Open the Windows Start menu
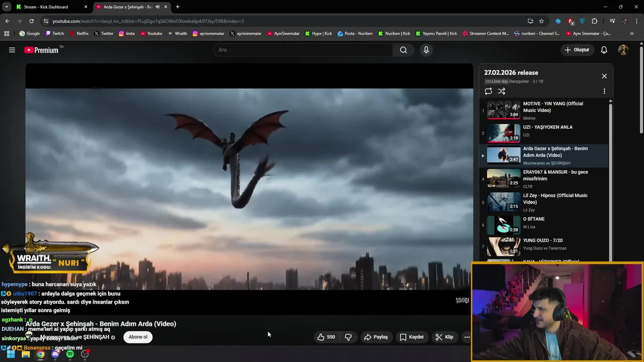 coord(11,354)
